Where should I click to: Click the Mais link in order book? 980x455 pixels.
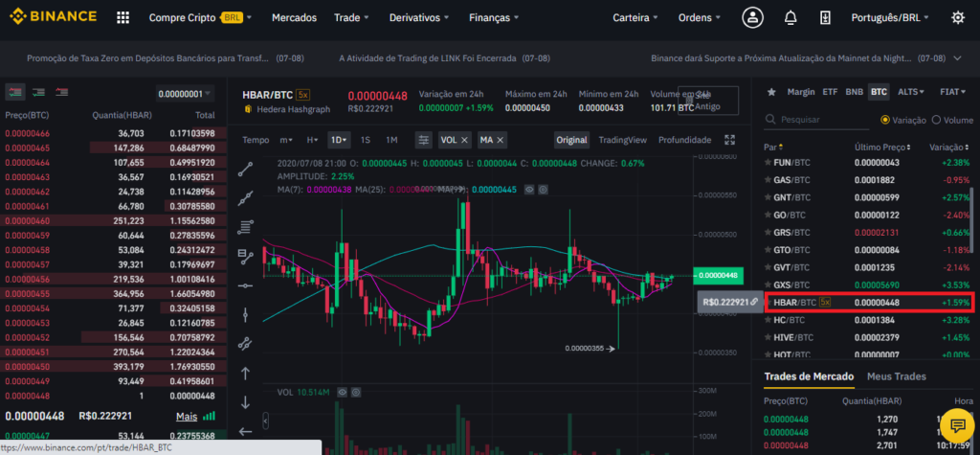(187, 416)
